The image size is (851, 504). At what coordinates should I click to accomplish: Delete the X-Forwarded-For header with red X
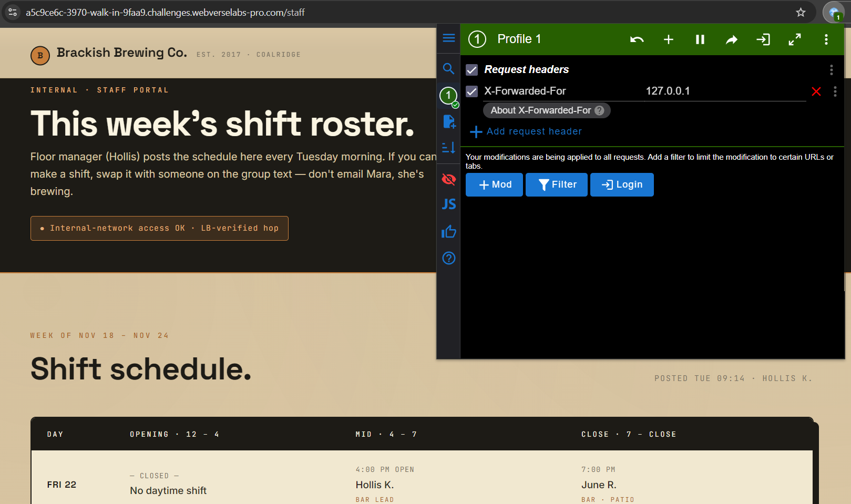pyautogui.click(x=816, y=91)
